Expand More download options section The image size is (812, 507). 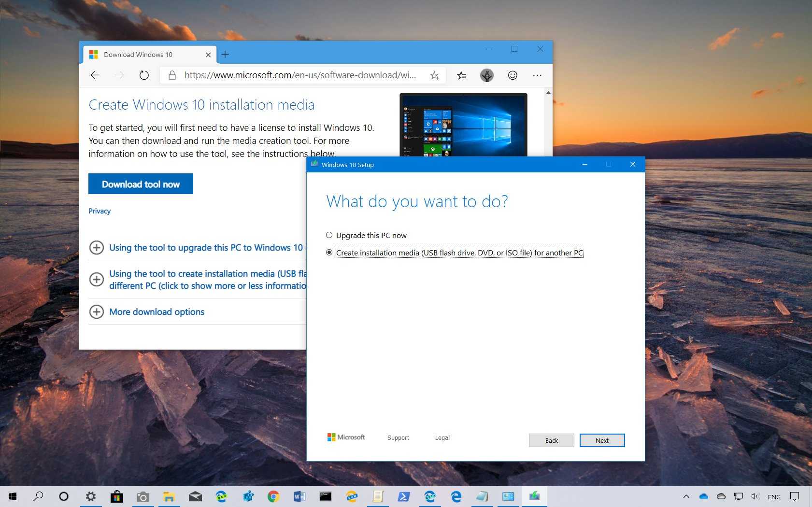97,312
